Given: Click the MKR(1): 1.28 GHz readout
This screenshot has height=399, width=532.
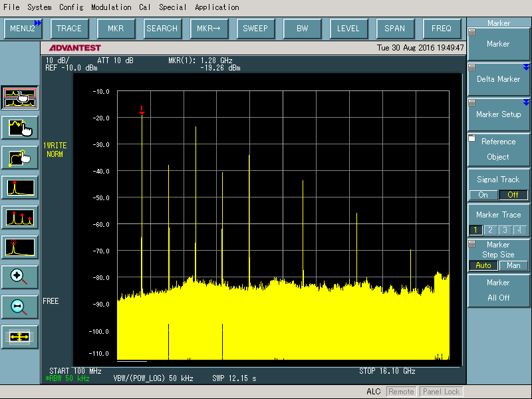Looking at the screenshot, I should [x=201, y=61].
